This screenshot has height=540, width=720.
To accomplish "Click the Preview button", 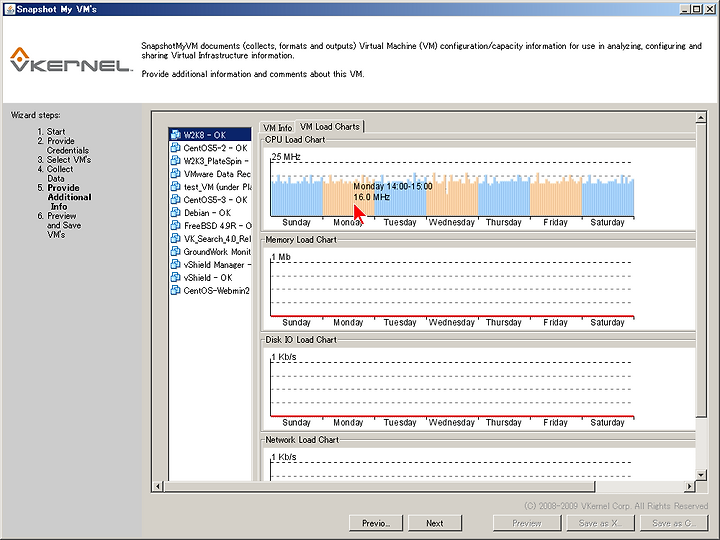I will (x=527, y=523).
